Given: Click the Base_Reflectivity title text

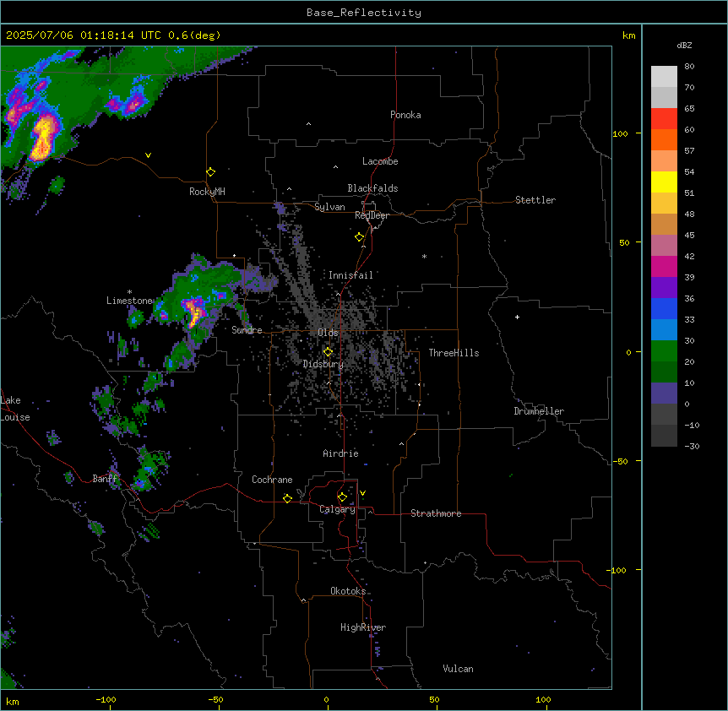Looking at the screenshot, I should [364, 13].
